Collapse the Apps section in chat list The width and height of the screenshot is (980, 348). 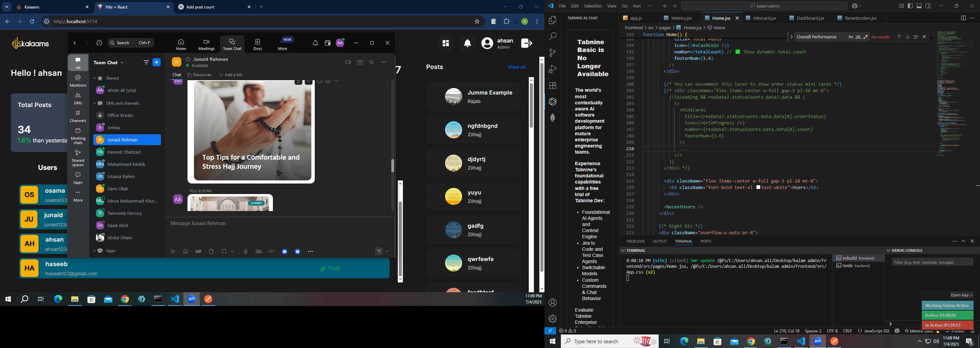pos(95,251)
